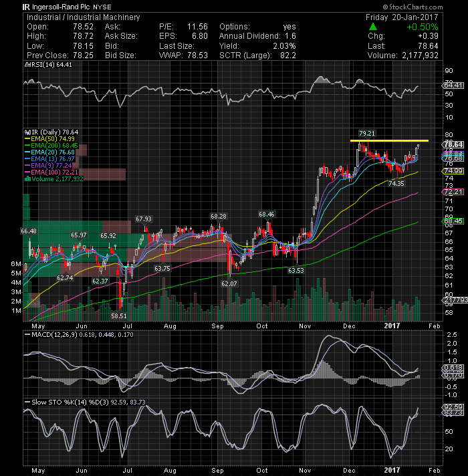Click the RSI line icon beside RSI(14)

26,65
